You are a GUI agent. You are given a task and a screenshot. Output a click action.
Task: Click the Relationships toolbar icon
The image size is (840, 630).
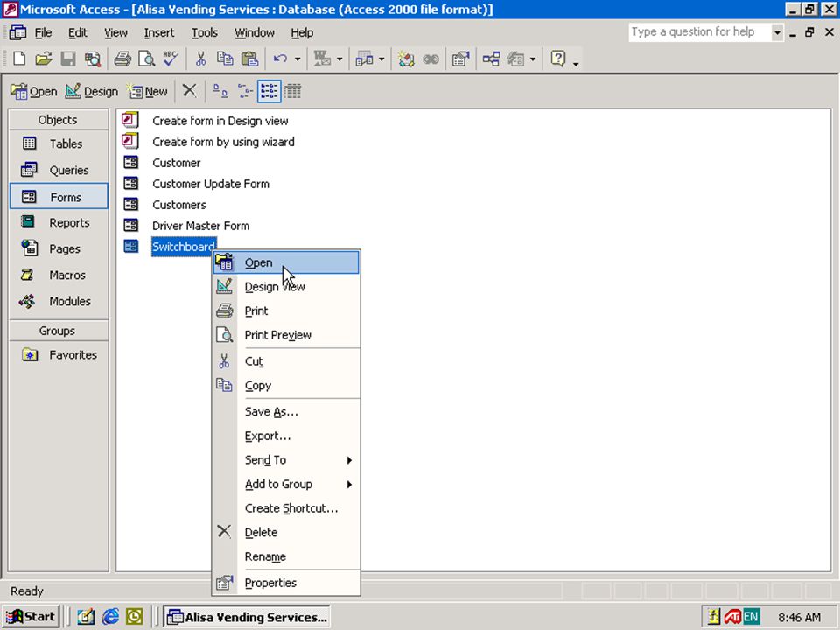click(491, 59)
